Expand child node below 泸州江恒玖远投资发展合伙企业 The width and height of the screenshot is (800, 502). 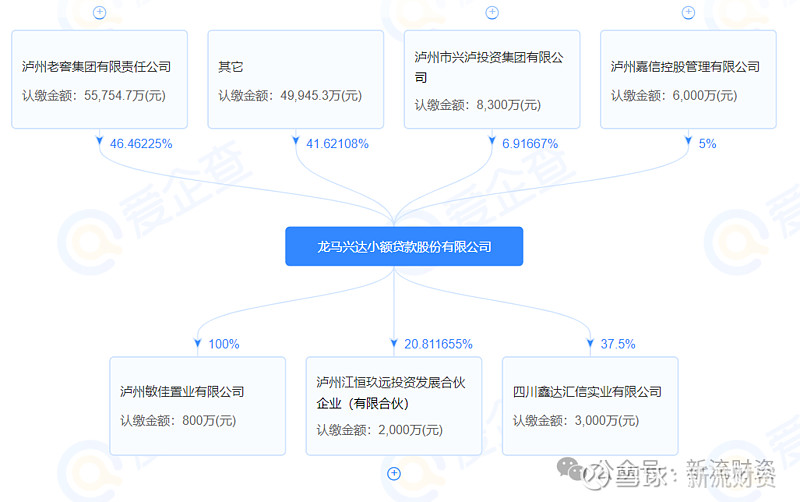pyautogui.click(x=394, y=473)
